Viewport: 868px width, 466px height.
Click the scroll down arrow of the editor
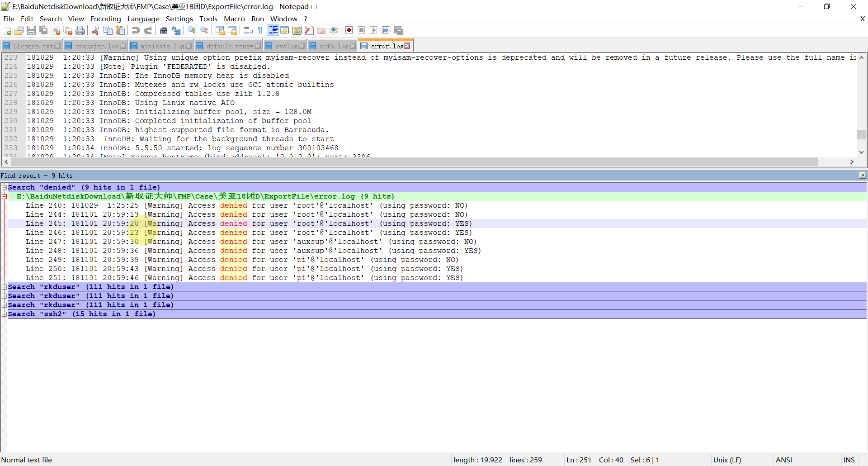(x=861, y=152)
